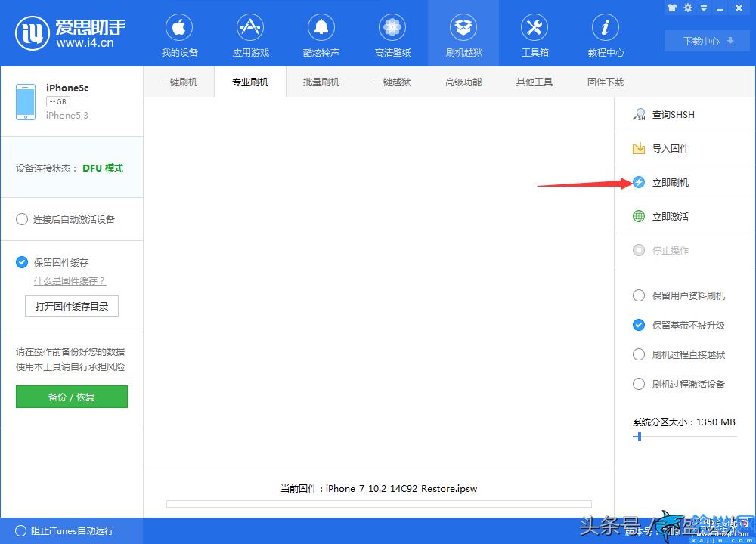This screenshot has width=756, height=544.
Task: Click DFU 模式 status text
Action: 103,168
